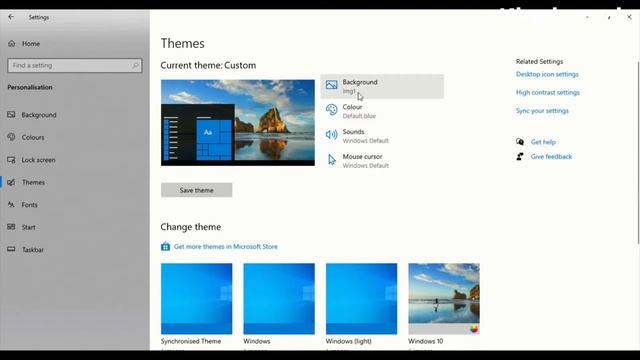Click the search magnifier icon
The image size is (640, 360).
tap(135, 65)
